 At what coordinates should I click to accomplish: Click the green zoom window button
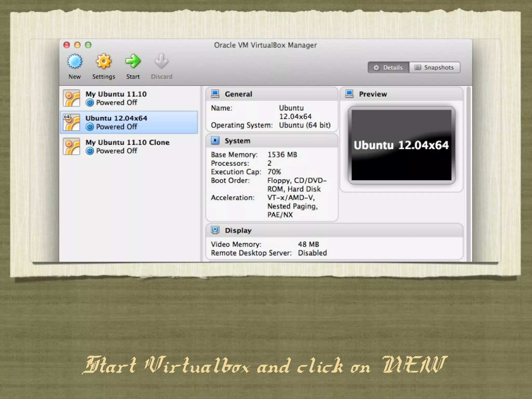coord(88,45)
